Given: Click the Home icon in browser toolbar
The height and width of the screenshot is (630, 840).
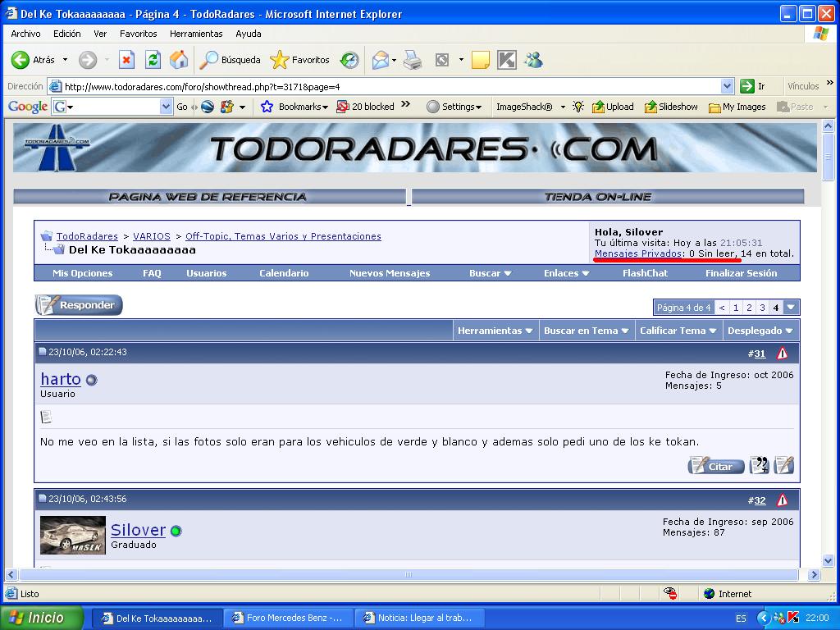Looking at the screenshot, I should 178,60.
